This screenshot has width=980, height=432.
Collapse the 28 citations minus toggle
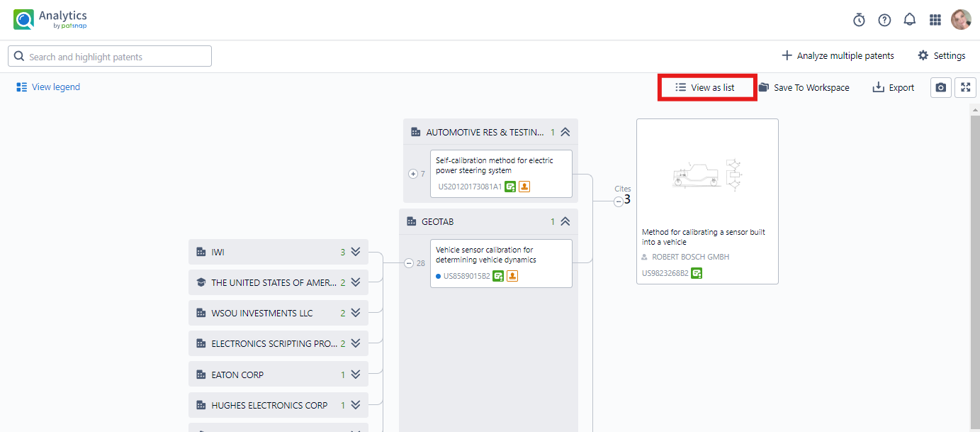pos(408,263)
